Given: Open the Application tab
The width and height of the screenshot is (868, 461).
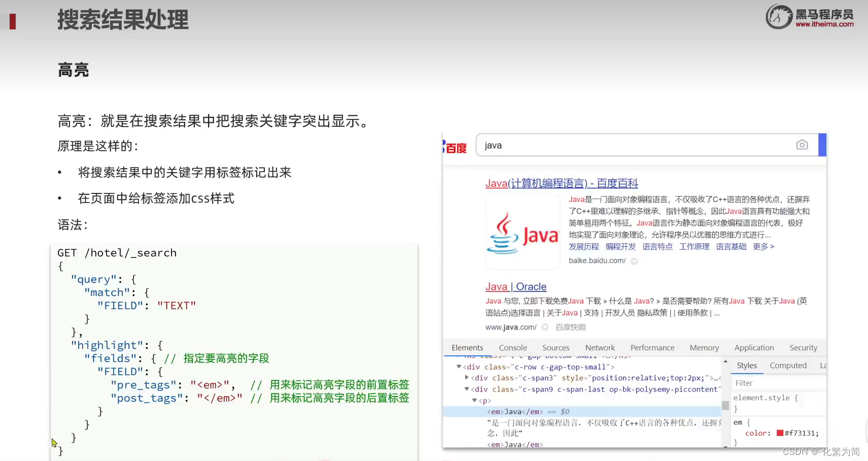Looking at the screenshot, I should point(754,348).
